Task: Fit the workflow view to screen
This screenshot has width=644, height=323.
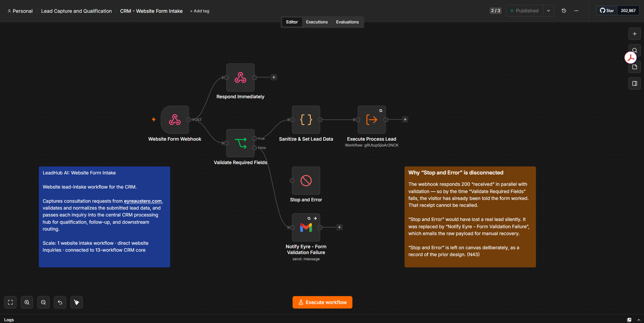Action: pos(10,302)
